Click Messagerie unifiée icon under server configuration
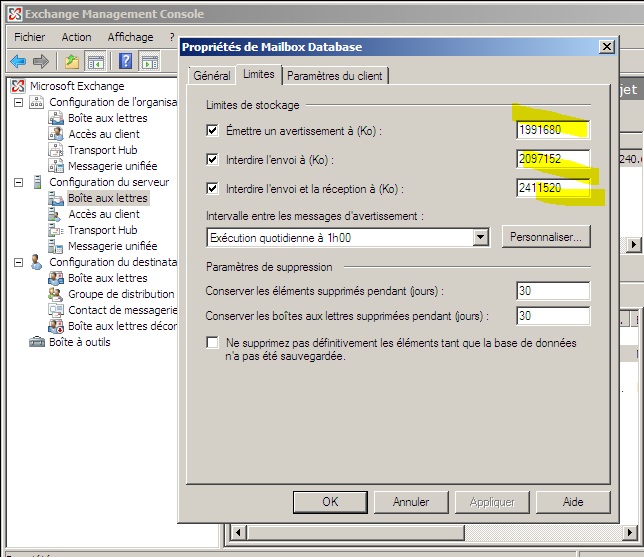Image resolution: width=644 pixels, height=557 pixels. pyautogui.click(x=56, y=246)
